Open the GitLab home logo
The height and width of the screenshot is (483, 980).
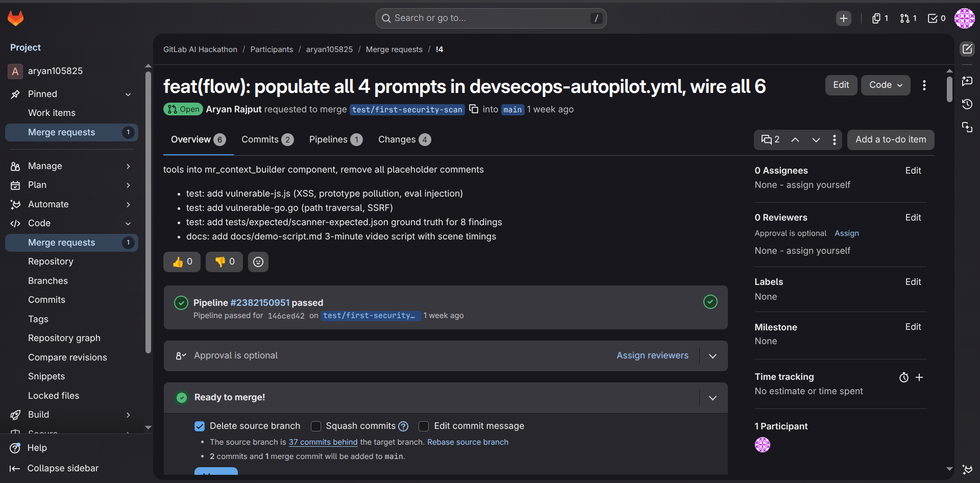16,18
